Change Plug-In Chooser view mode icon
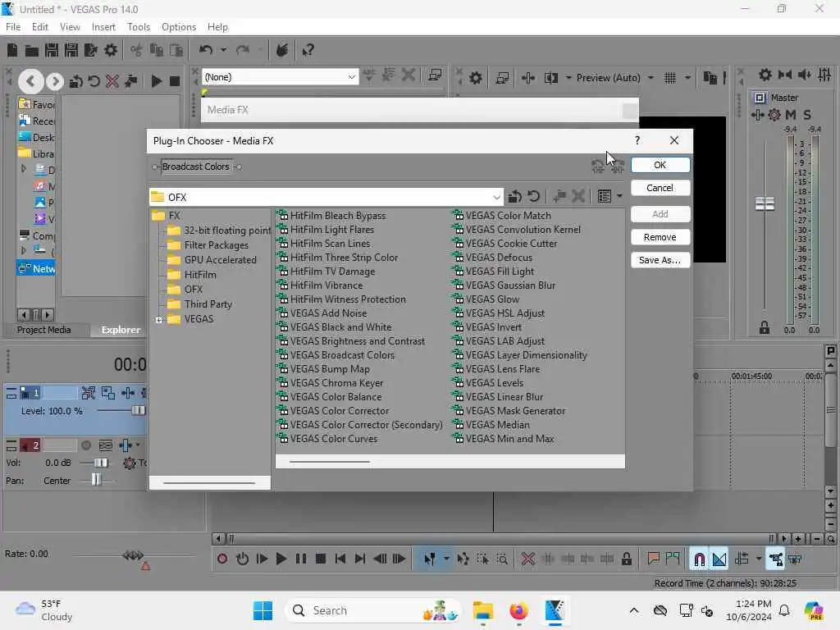Viewport: 840px width, 630px height. pos(605,197)
